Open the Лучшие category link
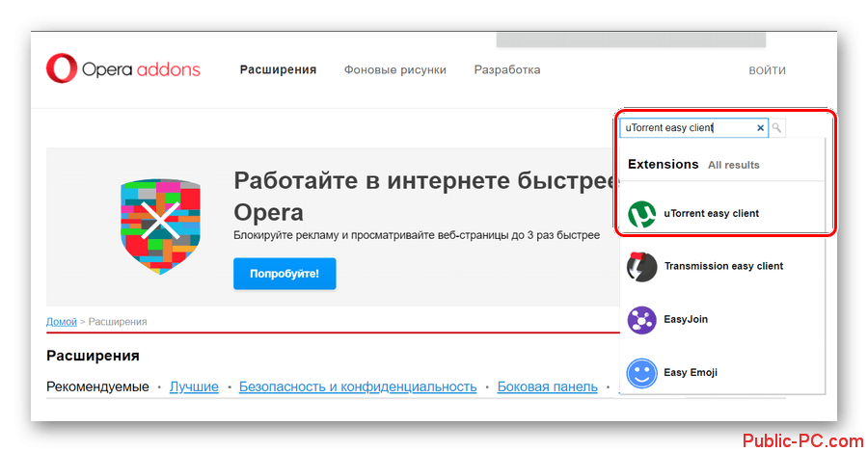868x452 pixels. (194, 386)
